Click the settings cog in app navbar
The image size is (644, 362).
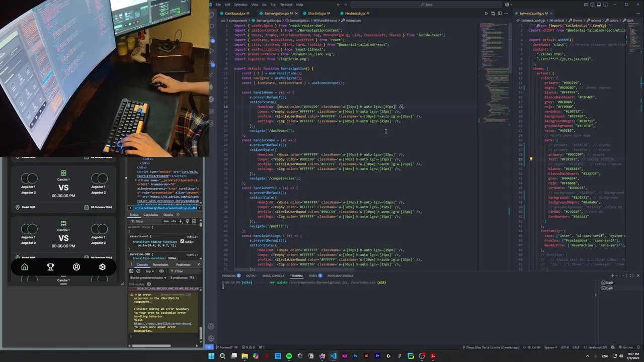[103, 267]
